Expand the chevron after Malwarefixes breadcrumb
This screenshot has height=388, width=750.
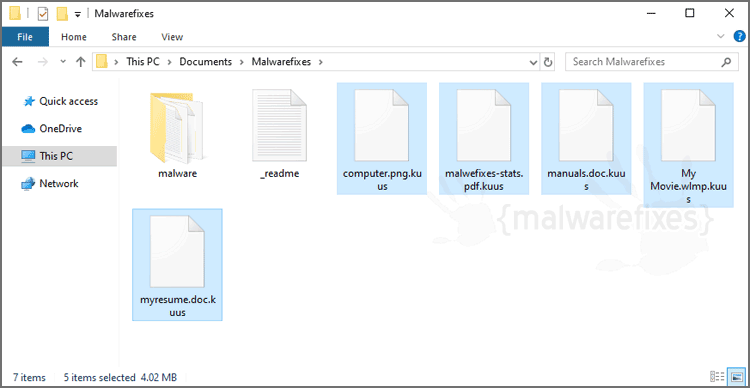[320, 62]
